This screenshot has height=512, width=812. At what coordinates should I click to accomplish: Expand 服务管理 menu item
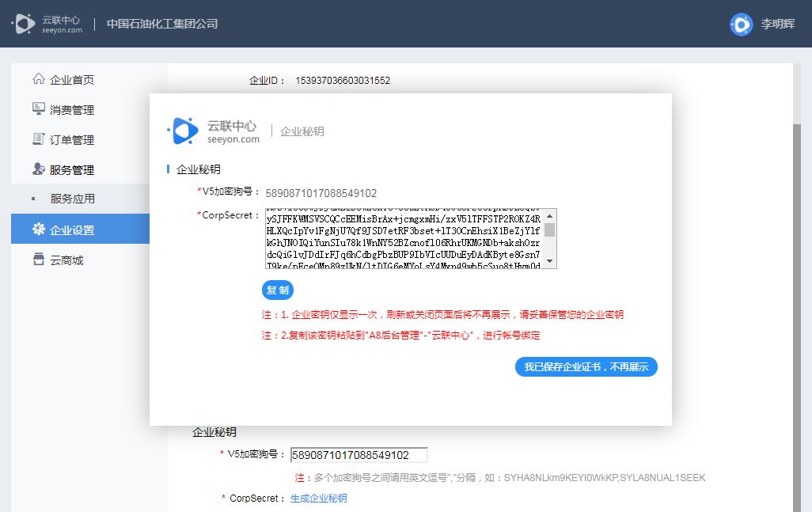point(72,170)
